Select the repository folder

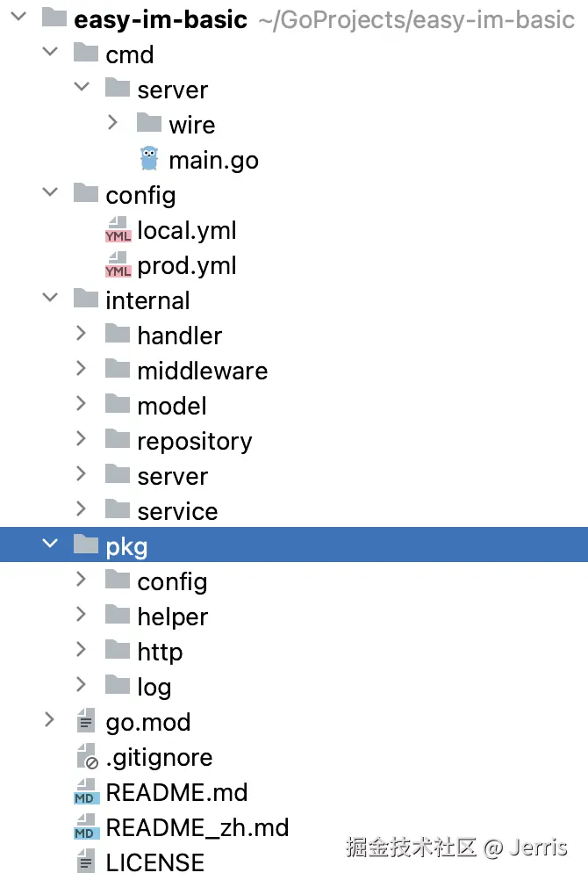click(x=194, y=441)
